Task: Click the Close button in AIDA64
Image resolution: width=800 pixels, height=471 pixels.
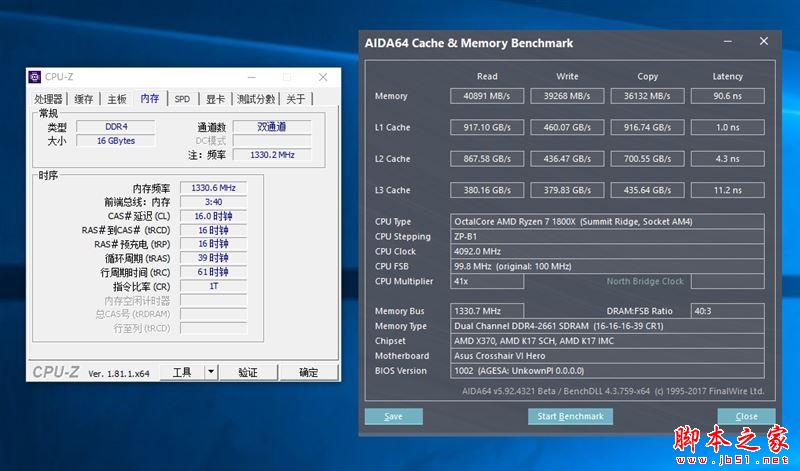Action: point(746,416)
